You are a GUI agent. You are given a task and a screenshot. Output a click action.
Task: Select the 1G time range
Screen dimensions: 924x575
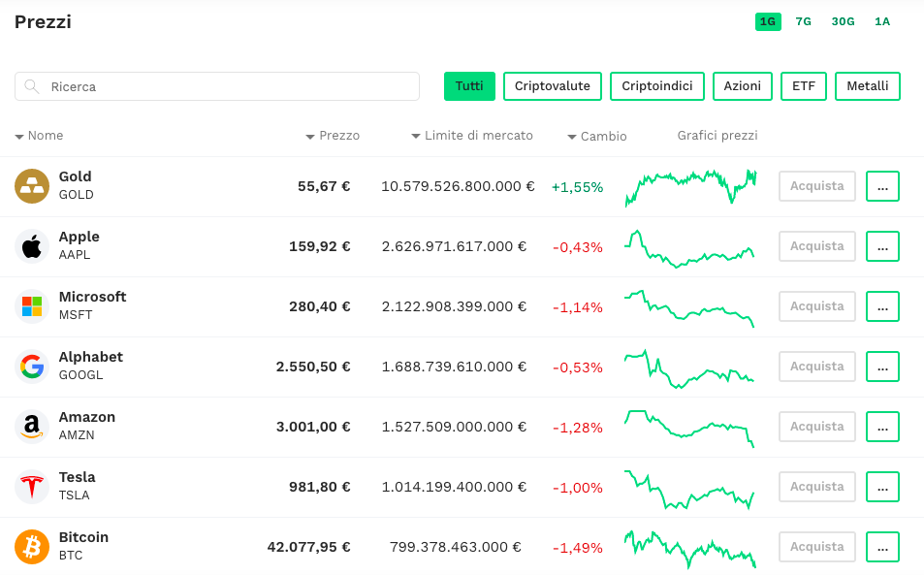[768, 21]
